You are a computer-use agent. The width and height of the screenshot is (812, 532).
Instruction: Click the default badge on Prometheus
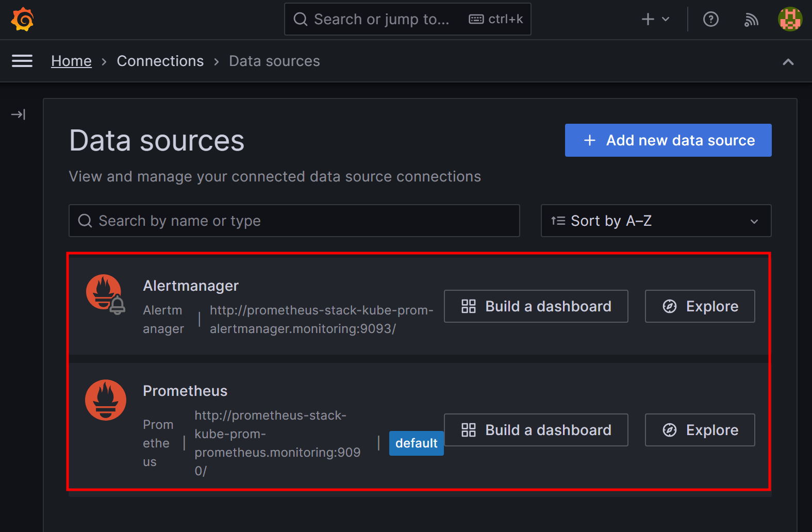pyautogui.click(x=417, y=443)
